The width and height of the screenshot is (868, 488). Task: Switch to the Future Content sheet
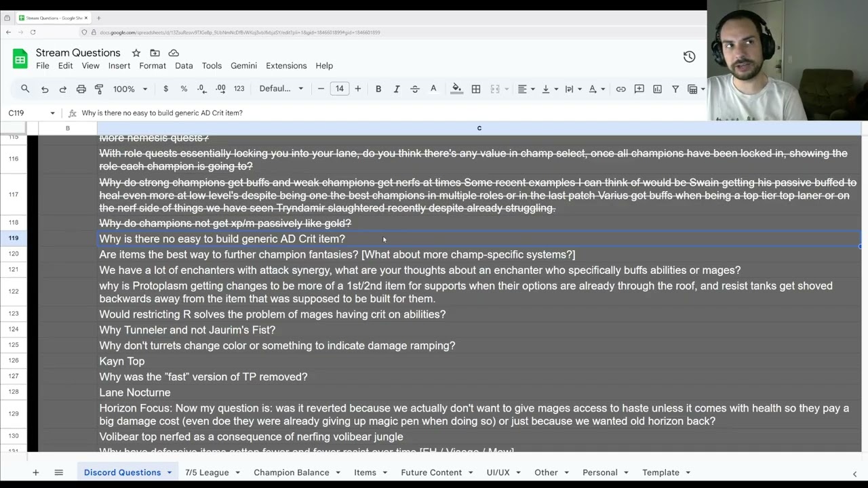(431, 472)
